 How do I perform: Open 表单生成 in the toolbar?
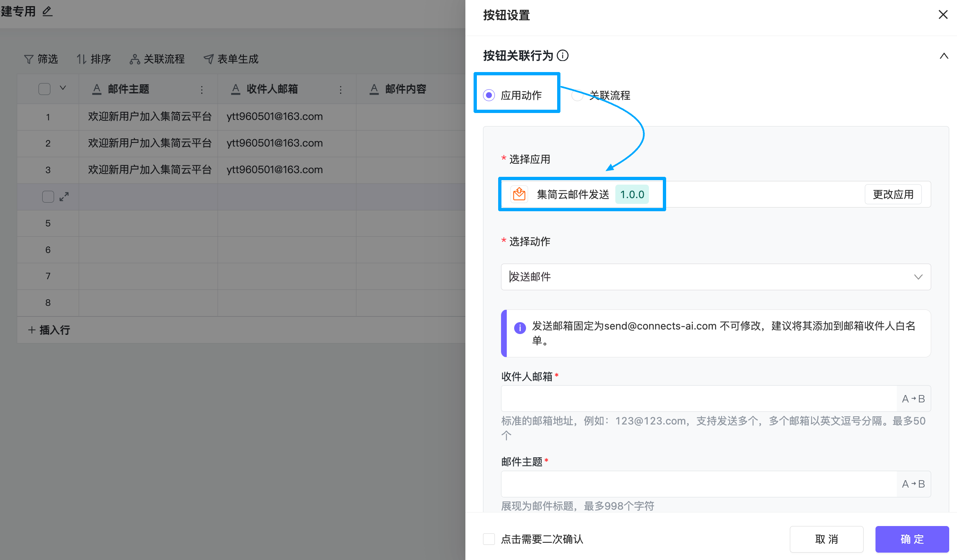[231, 59]
